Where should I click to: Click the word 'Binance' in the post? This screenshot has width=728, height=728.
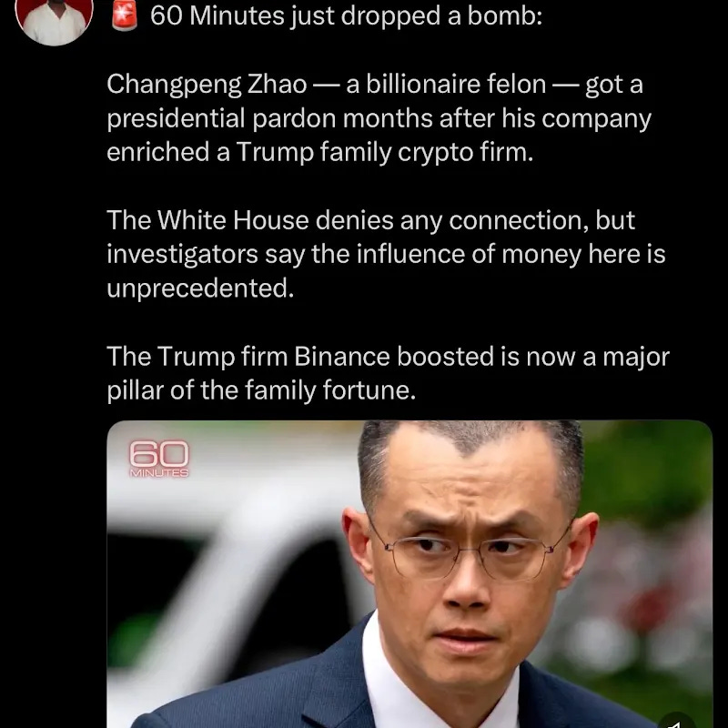point(342,357)
